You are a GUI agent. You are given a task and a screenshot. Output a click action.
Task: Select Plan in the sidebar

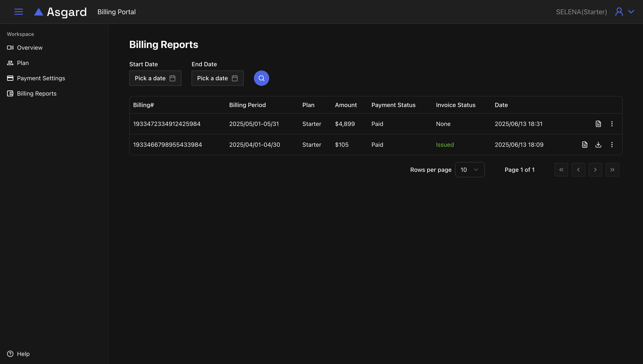point(23,63)
